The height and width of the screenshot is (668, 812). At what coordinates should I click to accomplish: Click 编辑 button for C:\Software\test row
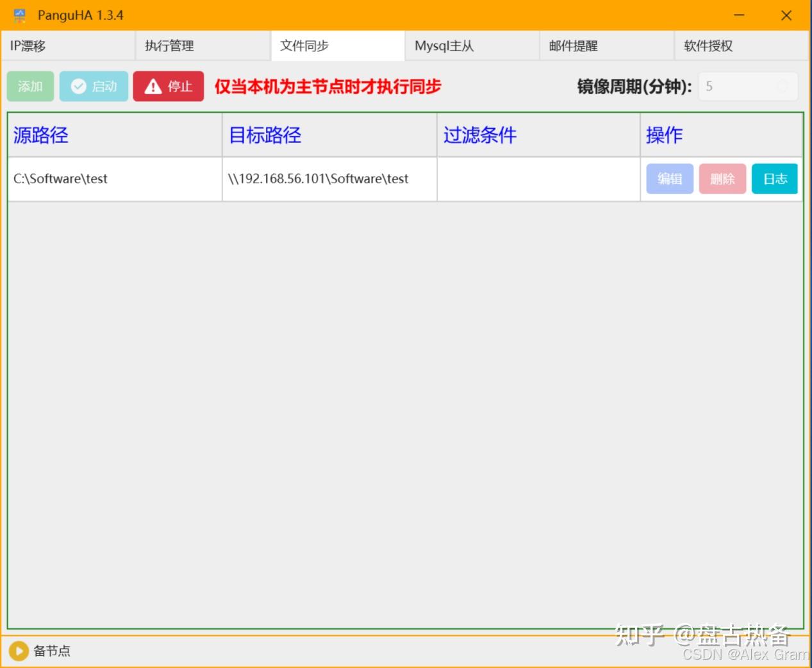pos(670,179)
